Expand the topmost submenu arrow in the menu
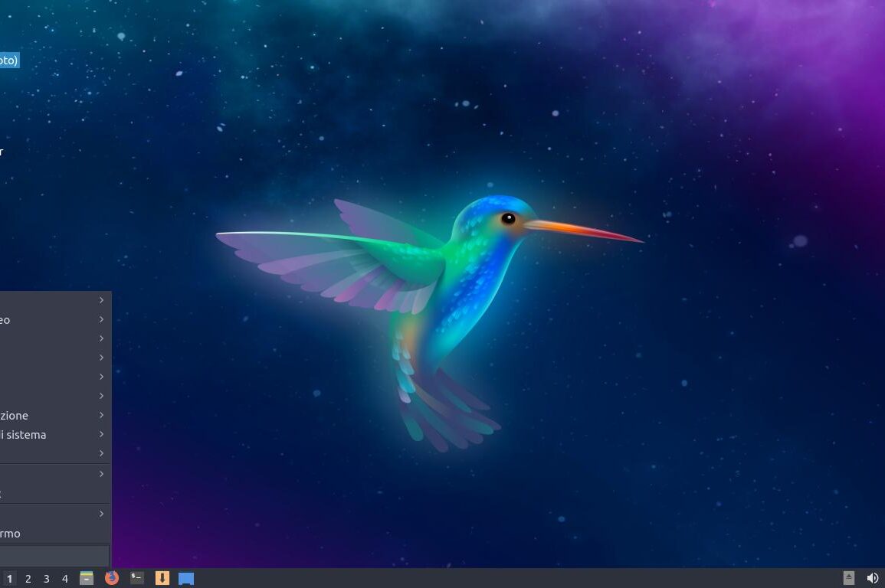 pos(101,300)
